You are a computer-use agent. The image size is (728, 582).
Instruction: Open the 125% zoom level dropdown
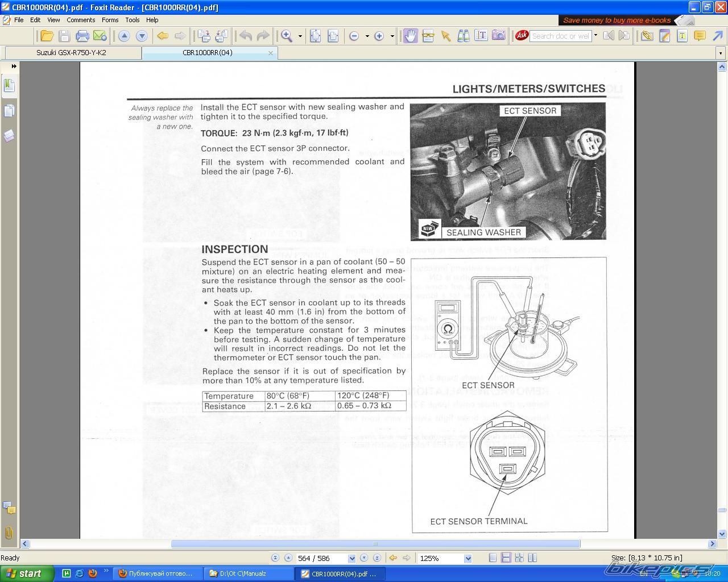pos(468,559)
